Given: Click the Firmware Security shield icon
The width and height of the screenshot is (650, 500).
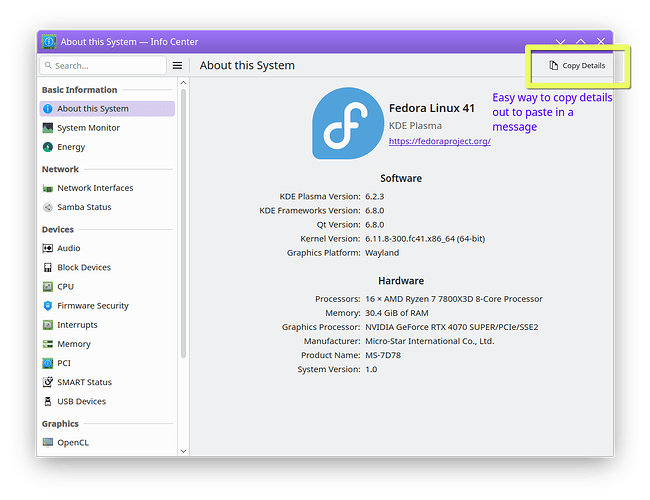Looking at the screenshot, I should [x=48, y=306].
